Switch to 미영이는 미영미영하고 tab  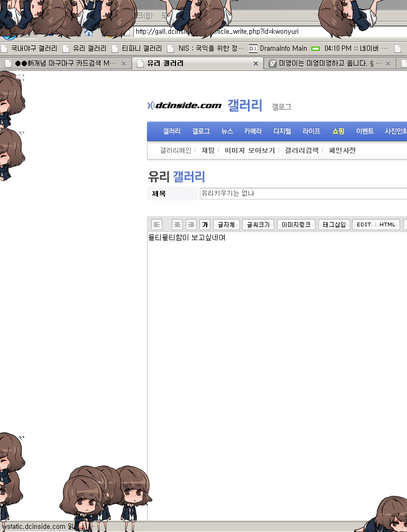click(x=330, y=63)
